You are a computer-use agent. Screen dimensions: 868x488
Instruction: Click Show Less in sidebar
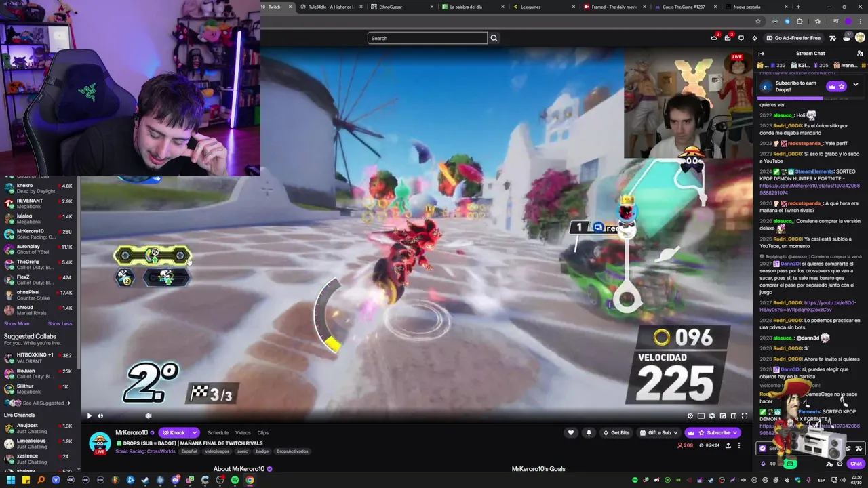[x=60, y=324]
